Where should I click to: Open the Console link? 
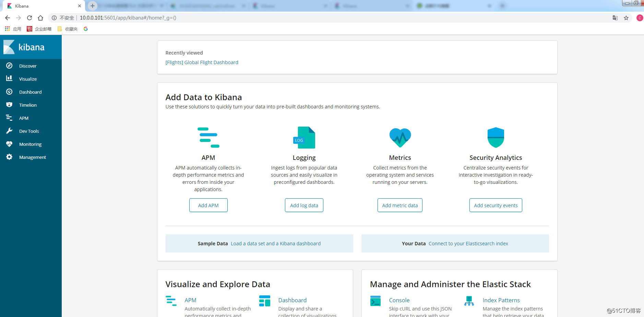click(399, 300)
